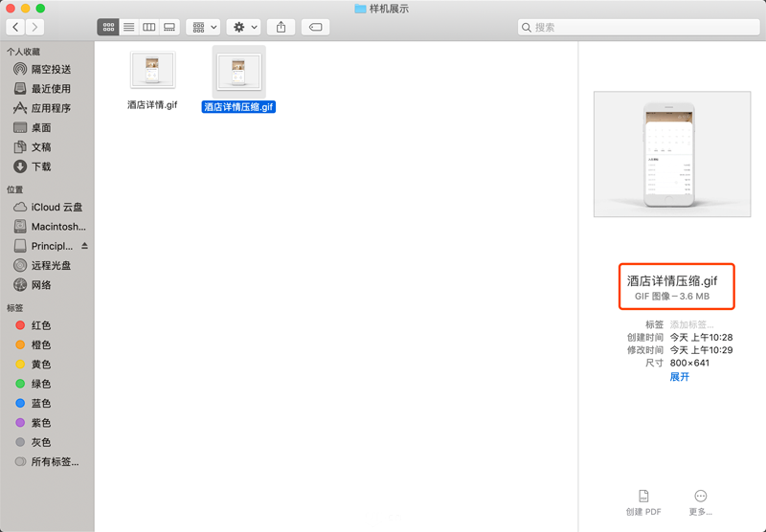Click the 800×641 dimensions value
This screenshot has width=766, height=532.
(689, 363)
